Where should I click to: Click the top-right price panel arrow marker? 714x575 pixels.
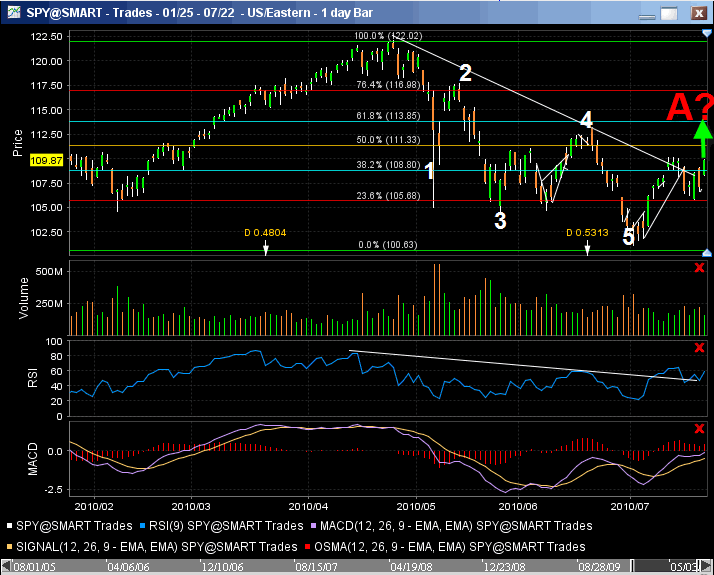706,33
